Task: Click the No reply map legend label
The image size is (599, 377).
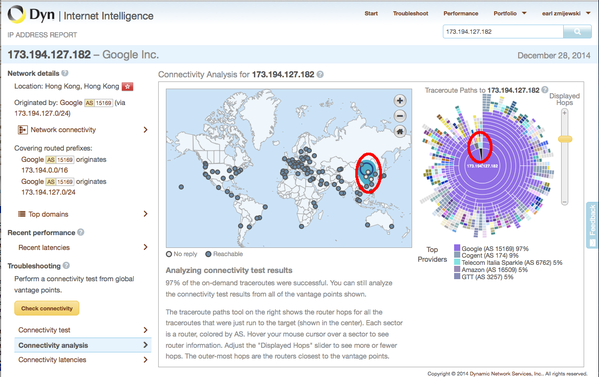Action: click(x=185, y=254)
